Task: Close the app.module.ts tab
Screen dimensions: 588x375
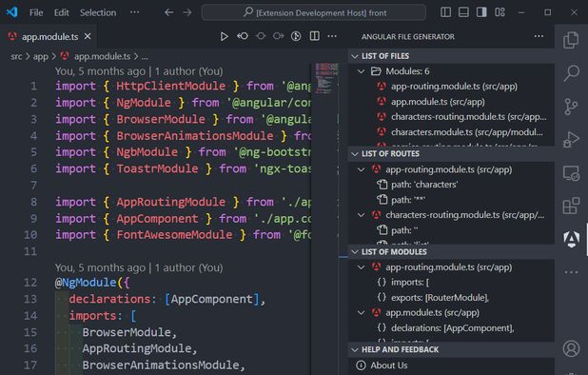Action: click(x=88, y=36)
